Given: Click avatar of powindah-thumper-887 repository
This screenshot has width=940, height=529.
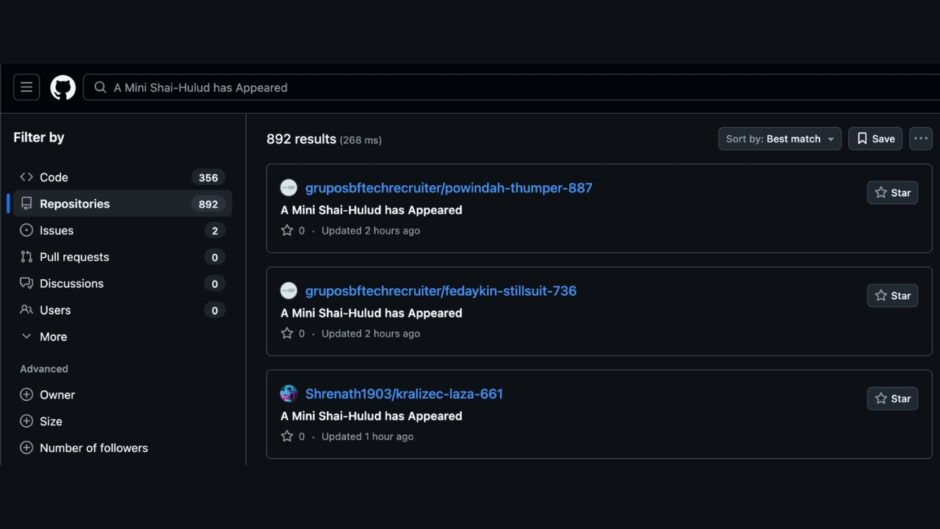Looking at the screenshot, I should pyautogui.click(x=289, y=188).
